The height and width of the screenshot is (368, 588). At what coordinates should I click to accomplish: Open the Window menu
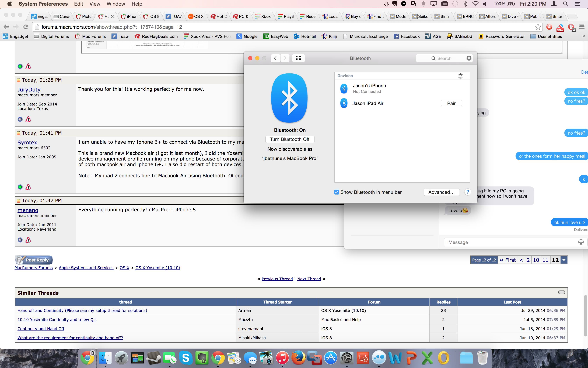(x=116, y=4)
